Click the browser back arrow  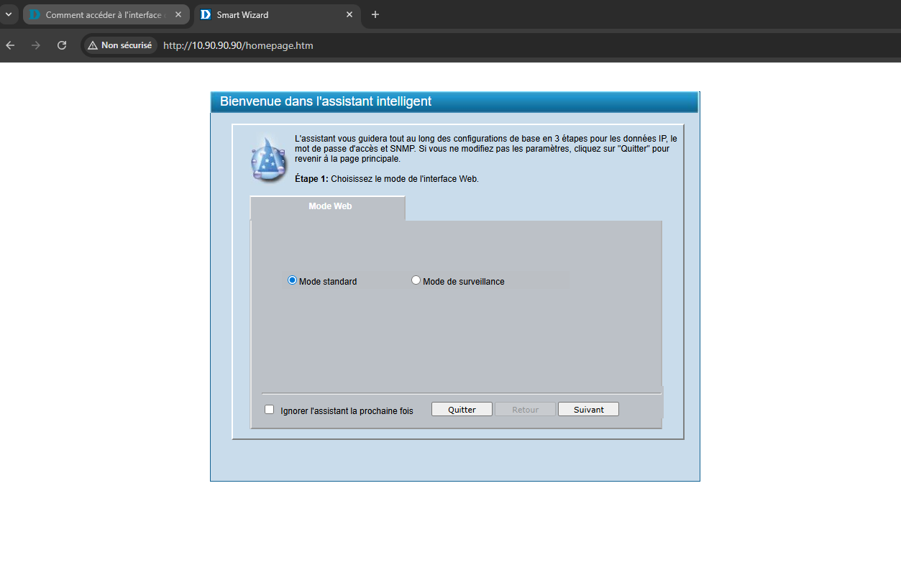(x=10, y=45)
